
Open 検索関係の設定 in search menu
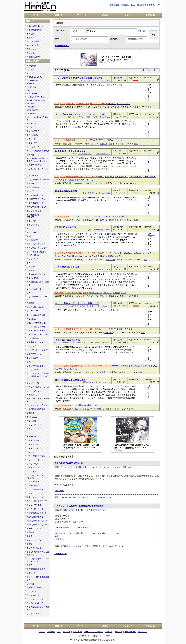(33, 57)
